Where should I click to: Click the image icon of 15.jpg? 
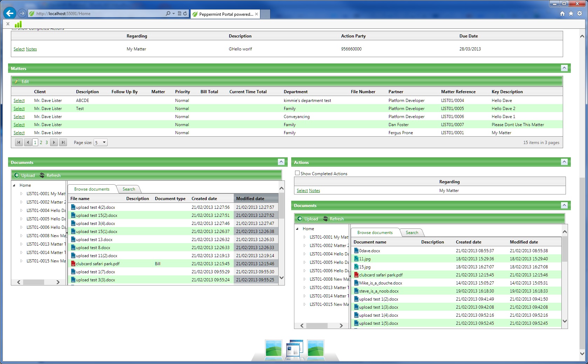[x=356, y=267]
